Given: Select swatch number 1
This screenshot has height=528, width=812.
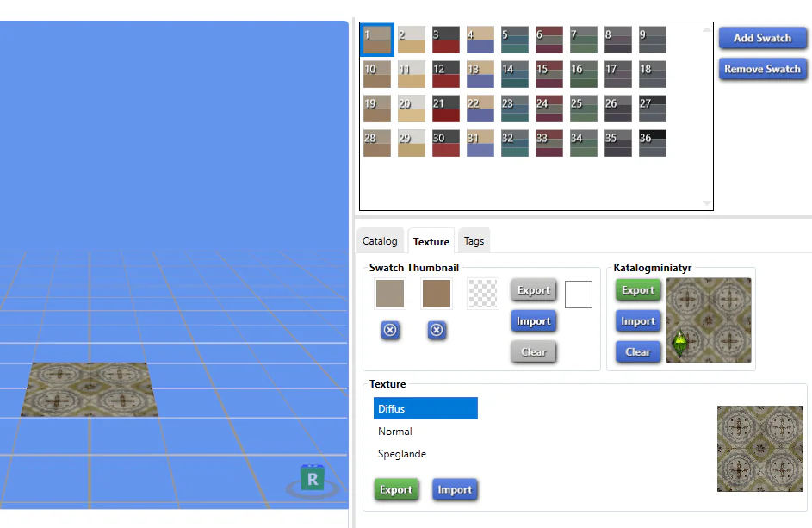Looking at the screenshot, I should (x=377, y=40).
